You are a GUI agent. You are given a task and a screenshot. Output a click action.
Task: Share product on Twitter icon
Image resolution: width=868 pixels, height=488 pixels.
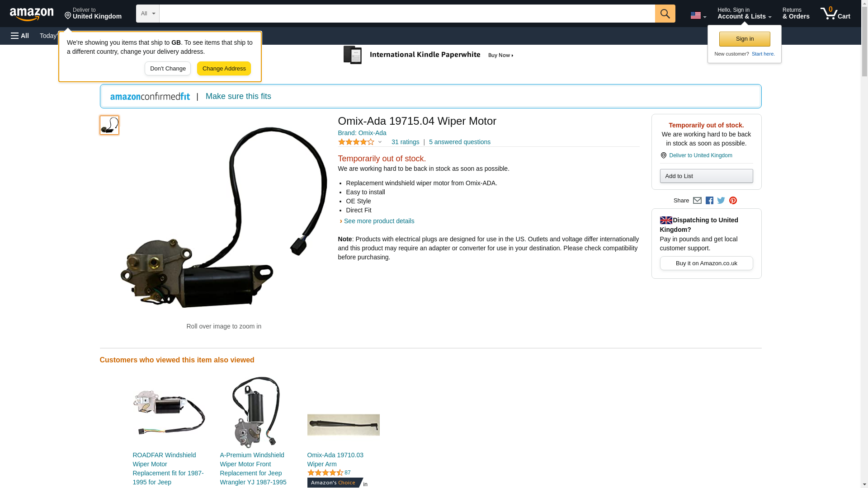(x=721, y=201)
